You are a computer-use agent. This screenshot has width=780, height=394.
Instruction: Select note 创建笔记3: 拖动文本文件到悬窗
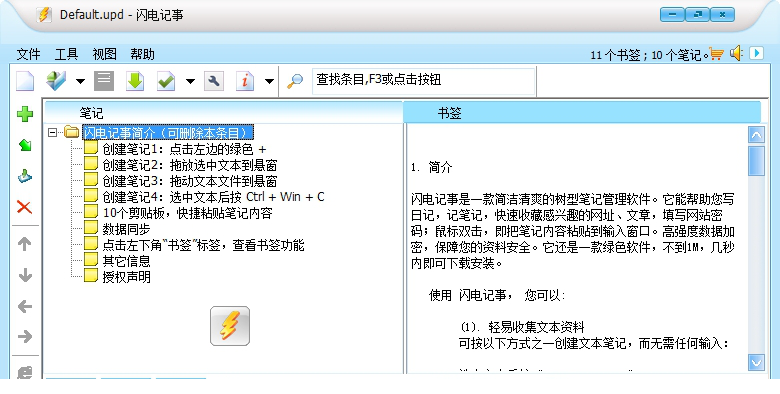point(190,181)
